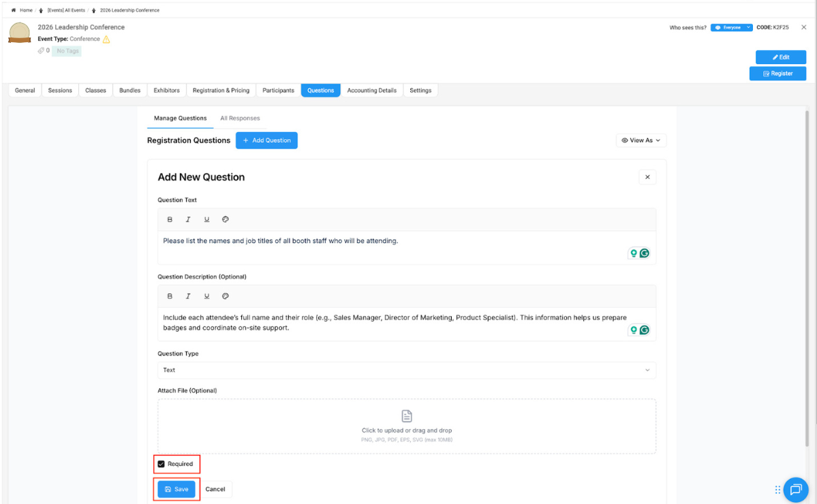This screenshot has width=817, height=504.
Task: Open the Question Type dropdown
Action: click(x=407, y=370)
